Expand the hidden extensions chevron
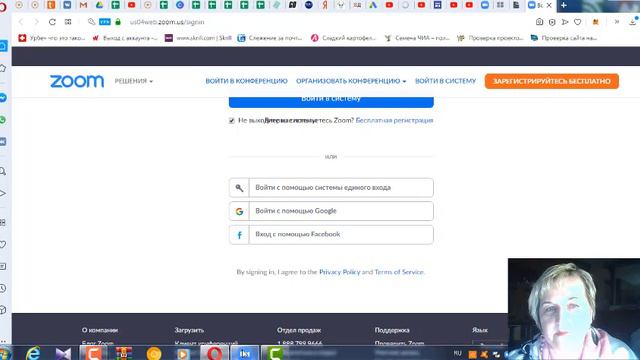 pos(617,22)
